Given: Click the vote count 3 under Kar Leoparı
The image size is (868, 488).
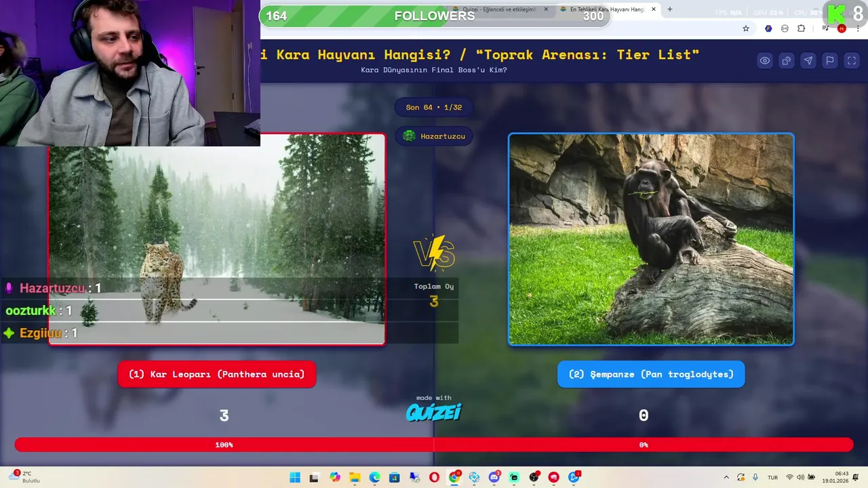Looking at the screenshot, I should (224, 415).
